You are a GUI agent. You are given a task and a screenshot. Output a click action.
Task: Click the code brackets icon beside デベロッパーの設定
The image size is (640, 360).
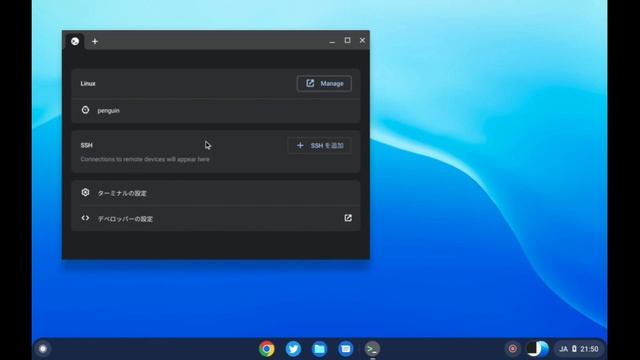point(85,218)
